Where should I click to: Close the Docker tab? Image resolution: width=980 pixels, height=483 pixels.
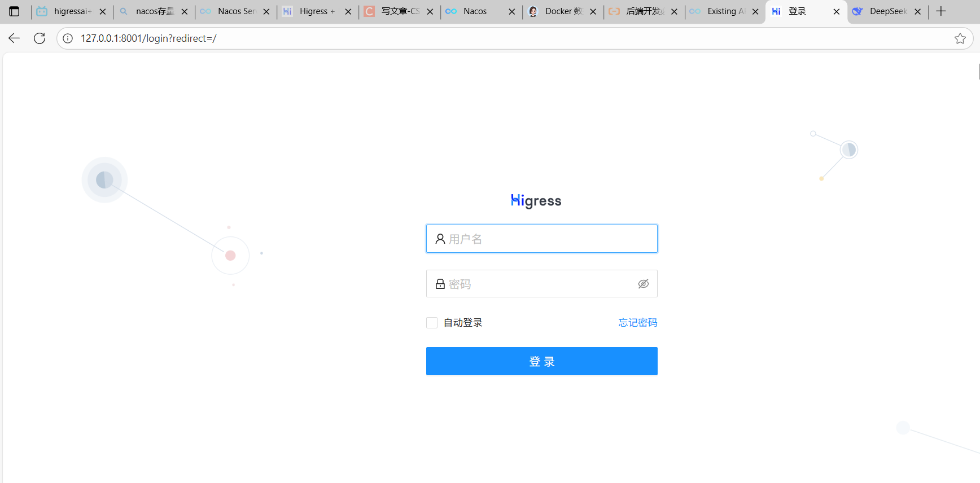(x=593, y=11)
